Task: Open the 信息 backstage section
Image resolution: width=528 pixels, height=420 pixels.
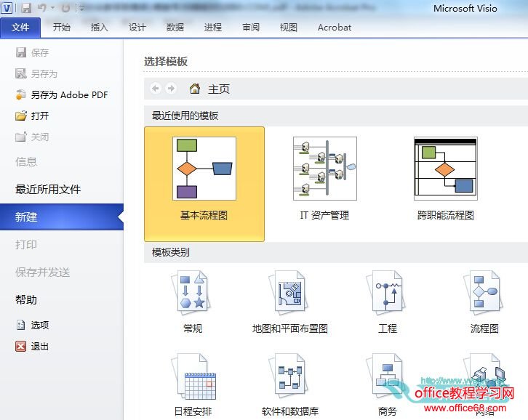Action: (x=26, y=162)
